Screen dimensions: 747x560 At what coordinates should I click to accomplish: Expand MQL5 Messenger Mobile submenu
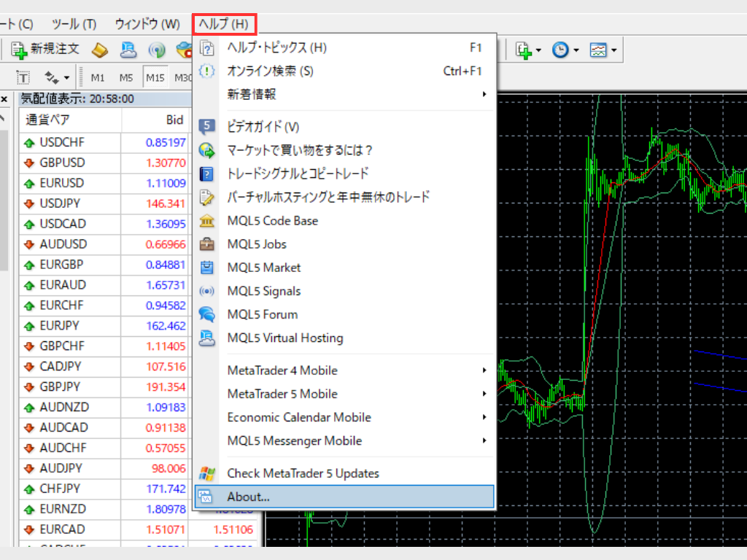pos(344,440)
